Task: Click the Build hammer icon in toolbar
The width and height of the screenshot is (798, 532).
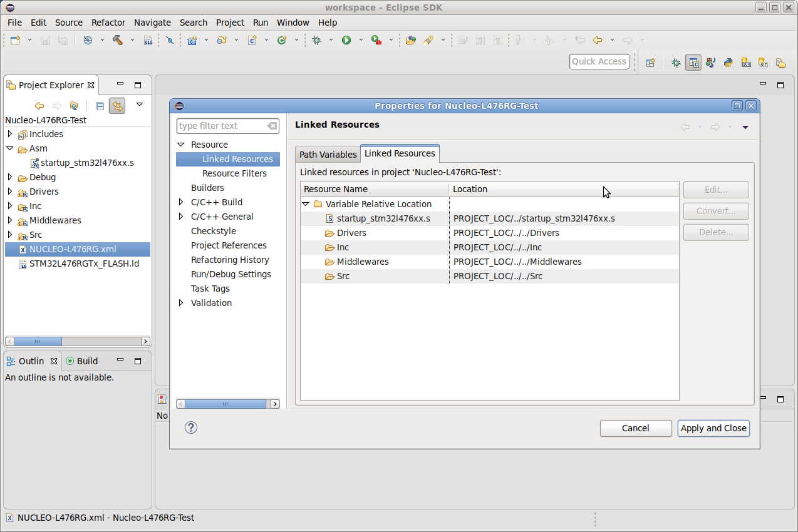Action: click(118, 40)
